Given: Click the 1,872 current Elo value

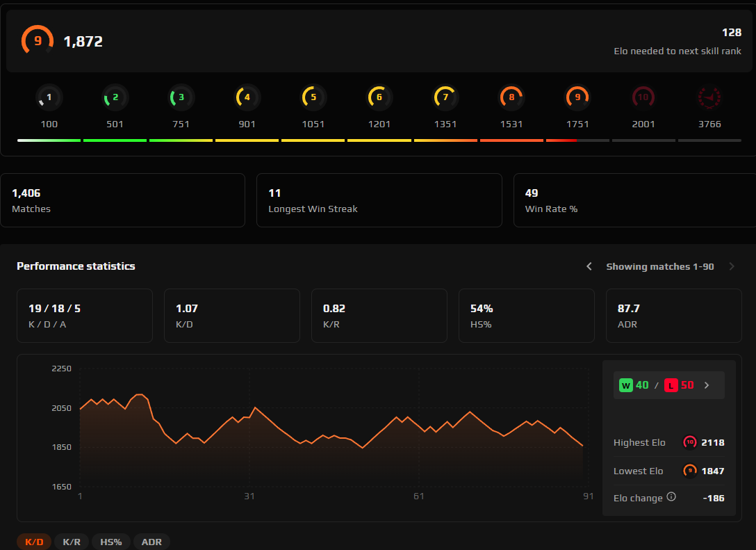Looking at the screenshot, I should pos(83,42).
